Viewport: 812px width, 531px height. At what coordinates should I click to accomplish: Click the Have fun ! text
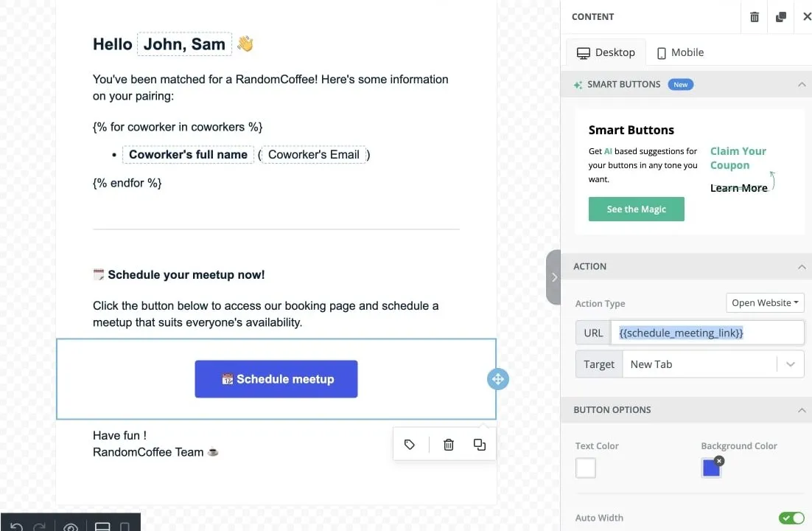(x=119, y=436)
